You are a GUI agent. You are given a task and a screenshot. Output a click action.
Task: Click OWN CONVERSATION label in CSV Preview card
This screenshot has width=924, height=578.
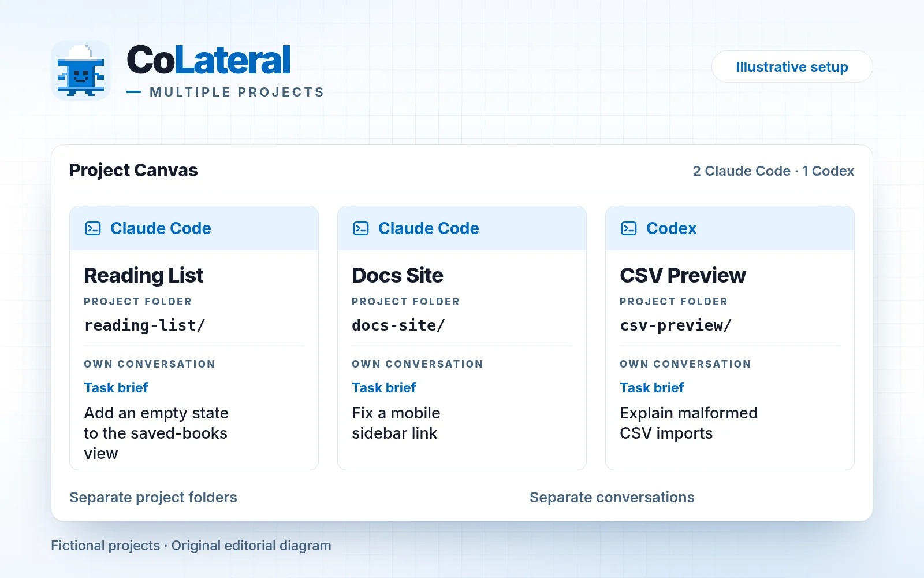(685, 364)
